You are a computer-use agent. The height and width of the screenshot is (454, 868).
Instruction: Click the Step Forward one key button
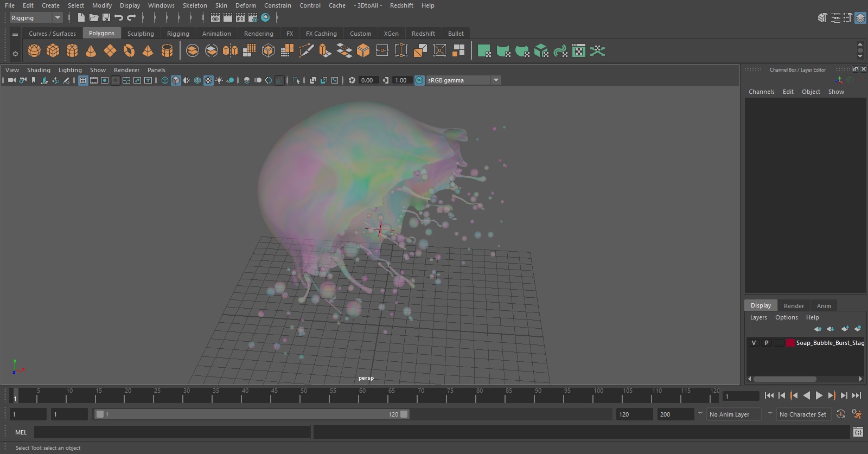pos(832,395)
